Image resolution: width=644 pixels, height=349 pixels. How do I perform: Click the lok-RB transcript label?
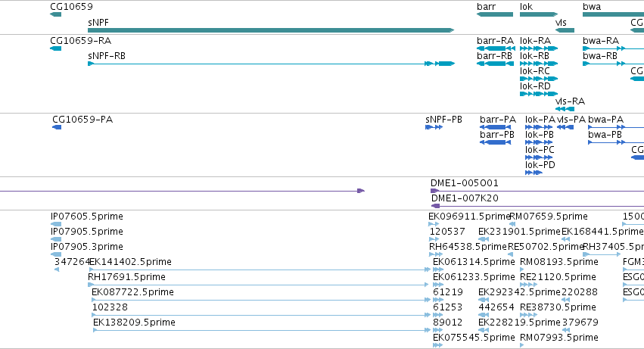[x=534, y=56]
